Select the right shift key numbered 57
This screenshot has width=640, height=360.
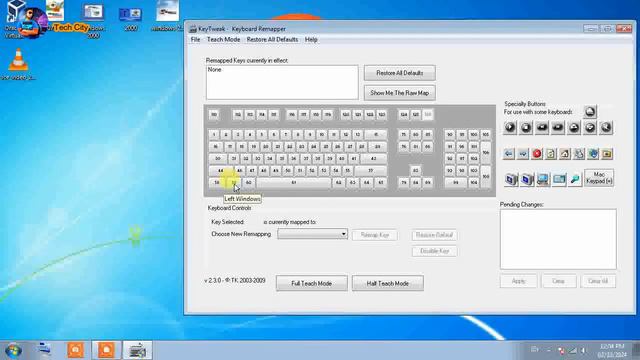pos(370,171)
